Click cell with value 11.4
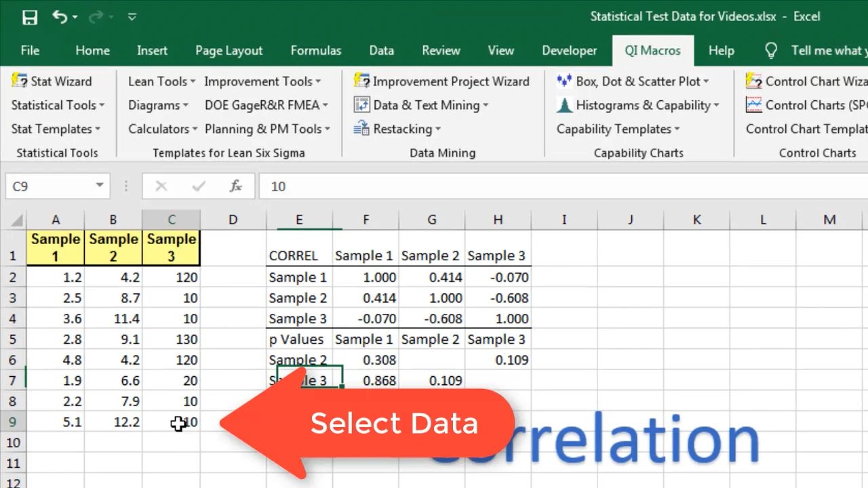This screenshot has width=868, height=488. pyautogui.click(x=113, y=319)
